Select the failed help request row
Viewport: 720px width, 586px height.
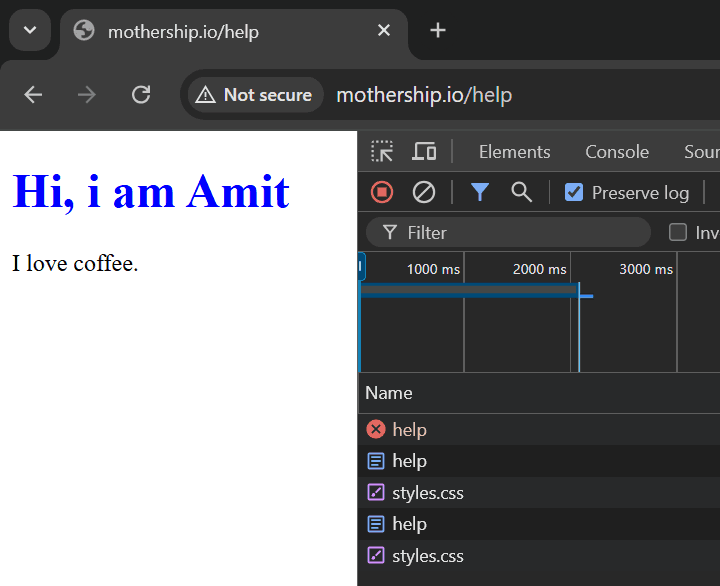539,430
